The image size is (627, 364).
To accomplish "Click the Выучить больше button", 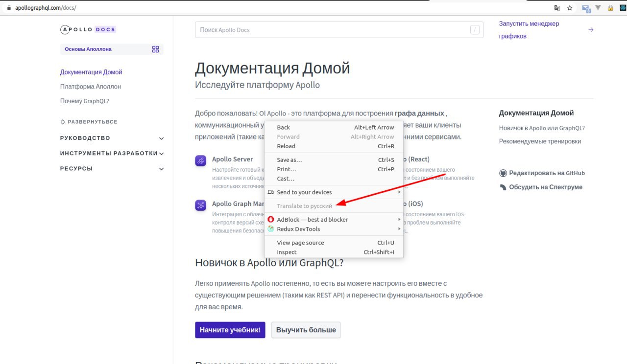I will [x=306, y=330].
